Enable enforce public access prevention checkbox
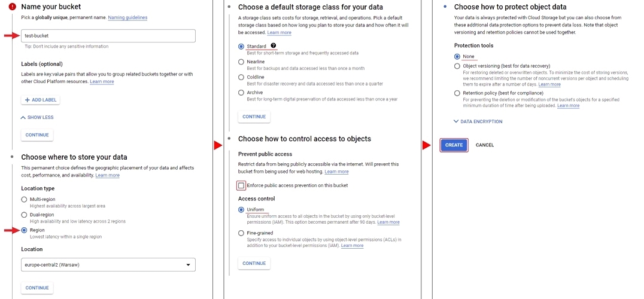This screenshot has width=644, height=299. coord(241,185)
